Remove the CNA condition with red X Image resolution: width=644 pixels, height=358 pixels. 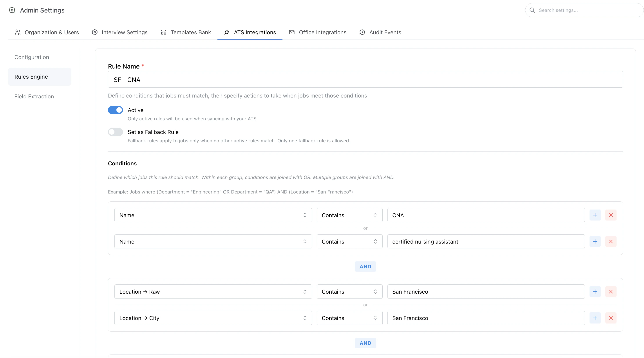[x=611, y=215]
